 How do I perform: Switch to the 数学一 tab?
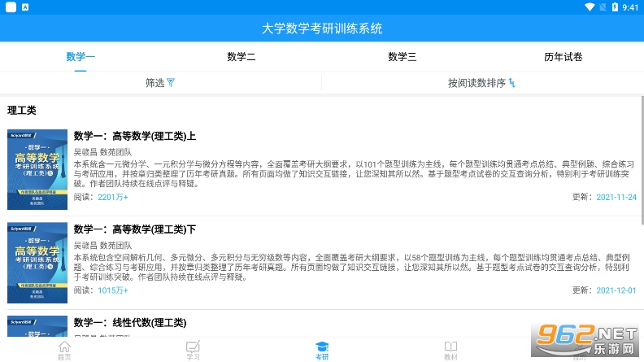coord(80,56)
